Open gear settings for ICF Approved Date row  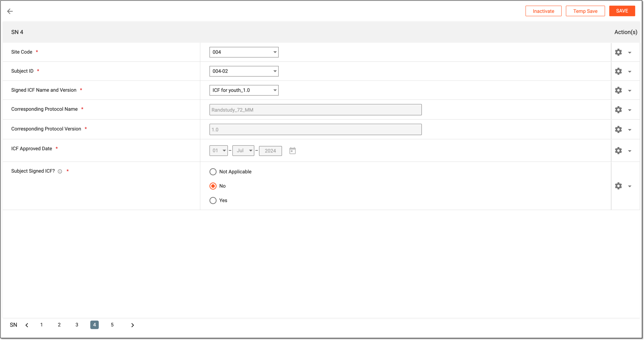click(618, 151)
